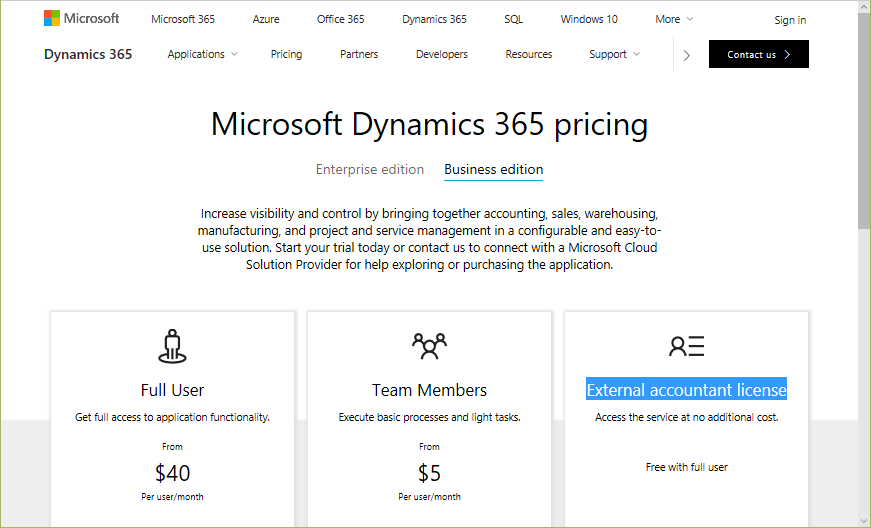
Task: Click 'Access the service at no additional cost' text
Action: click(687, 417)
